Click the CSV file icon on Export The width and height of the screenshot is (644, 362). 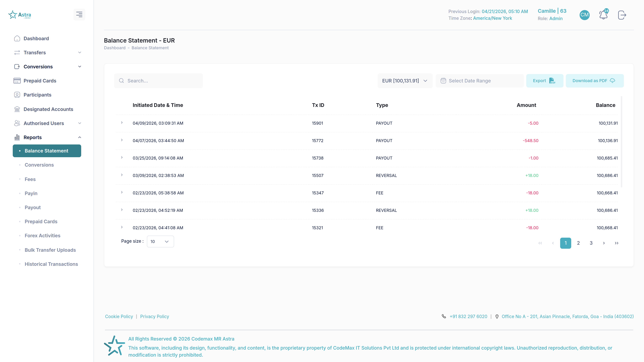tap(552, 81)
